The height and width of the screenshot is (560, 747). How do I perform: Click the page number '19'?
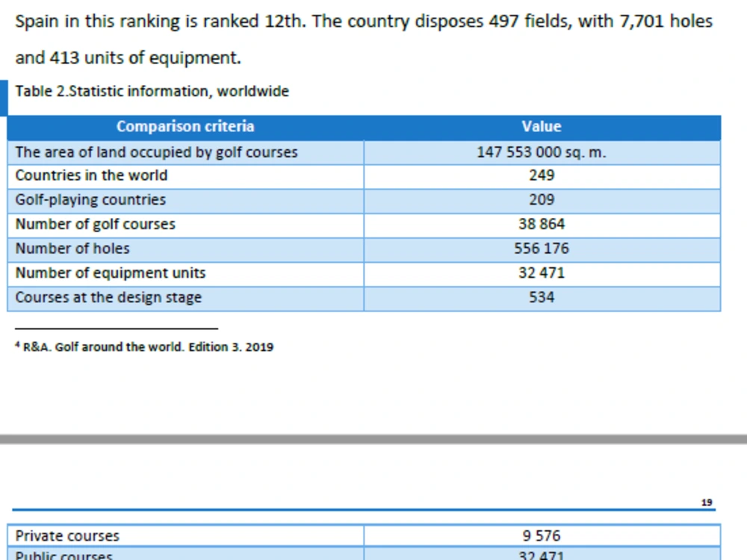tap(707, 503)
